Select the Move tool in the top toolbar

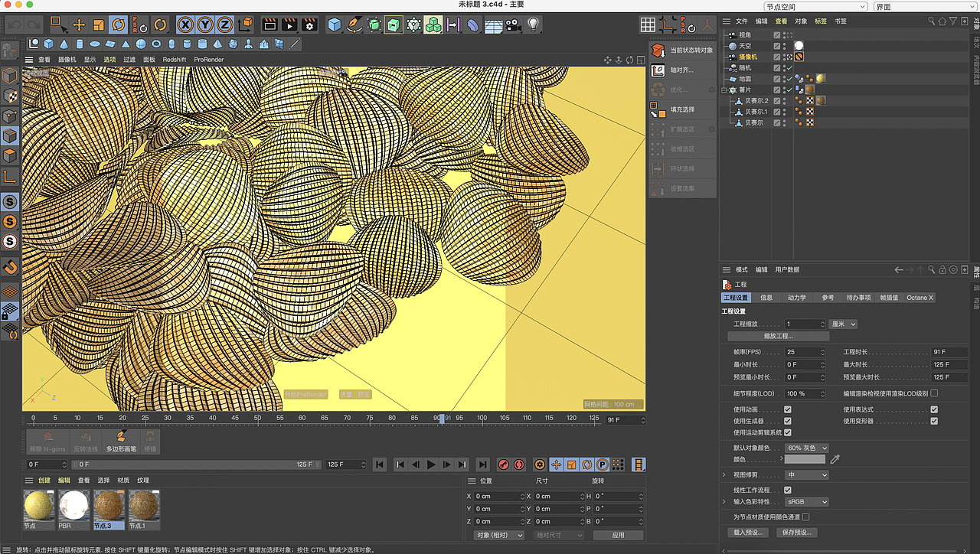pyautogui.click(x=79, y=25)
